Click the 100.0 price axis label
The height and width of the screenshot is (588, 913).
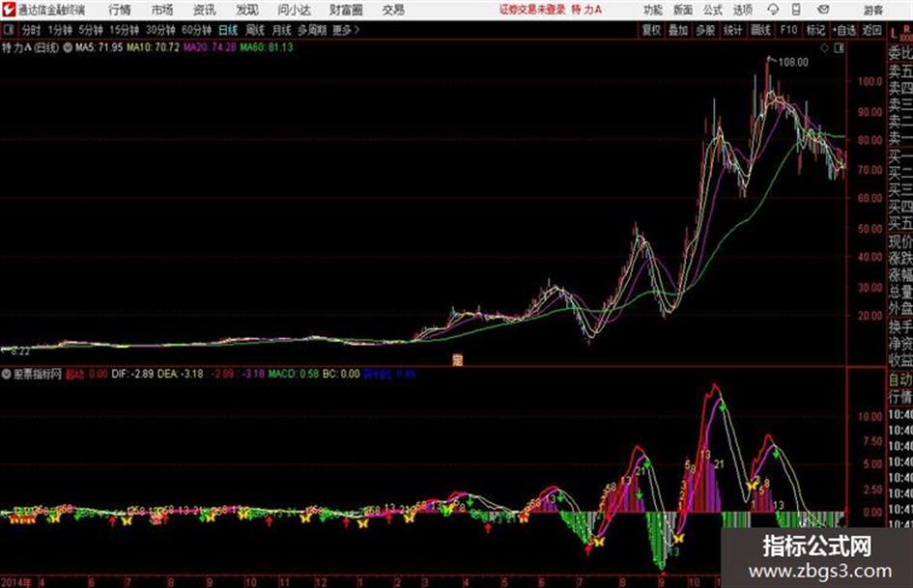[870, 81]
